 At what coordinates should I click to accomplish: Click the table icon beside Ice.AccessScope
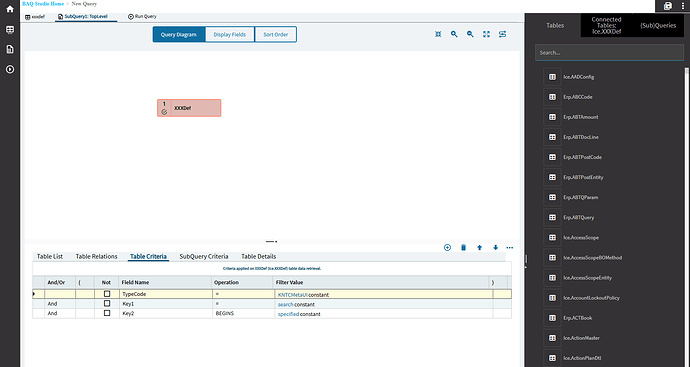tap(552, 238)
